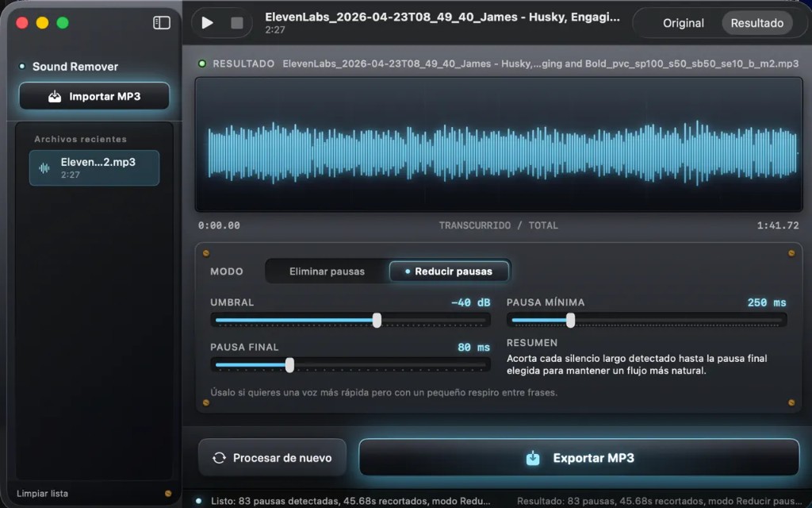Click the 250 ms minimum pause value
Viewport: 812px width, 508px height.
tap(767, 302)
